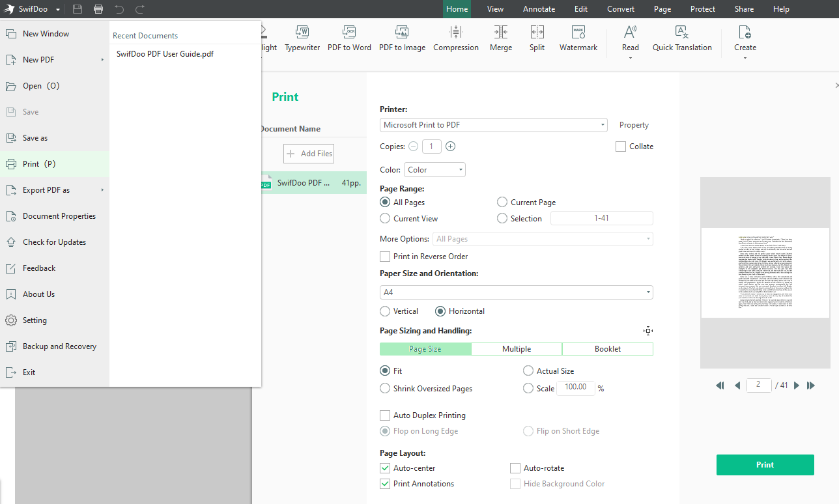Go to first preview page
This screenshot has height=504, width=839.
(720, 385)
